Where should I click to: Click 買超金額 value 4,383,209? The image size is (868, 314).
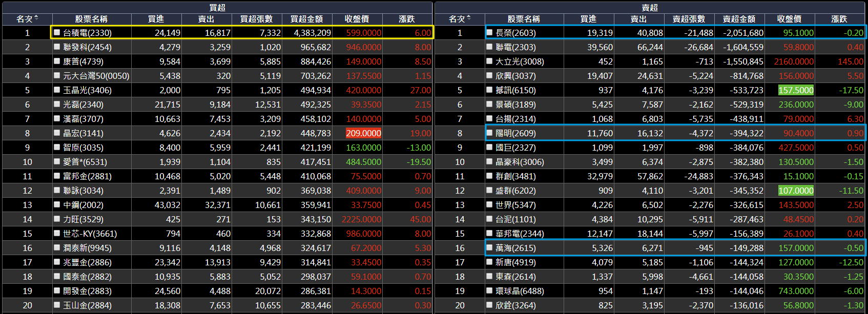point(312,32)
